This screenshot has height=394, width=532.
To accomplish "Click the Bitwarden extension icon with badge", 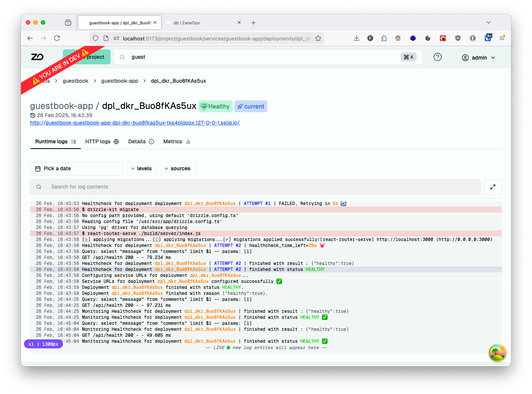I will 488,37.
